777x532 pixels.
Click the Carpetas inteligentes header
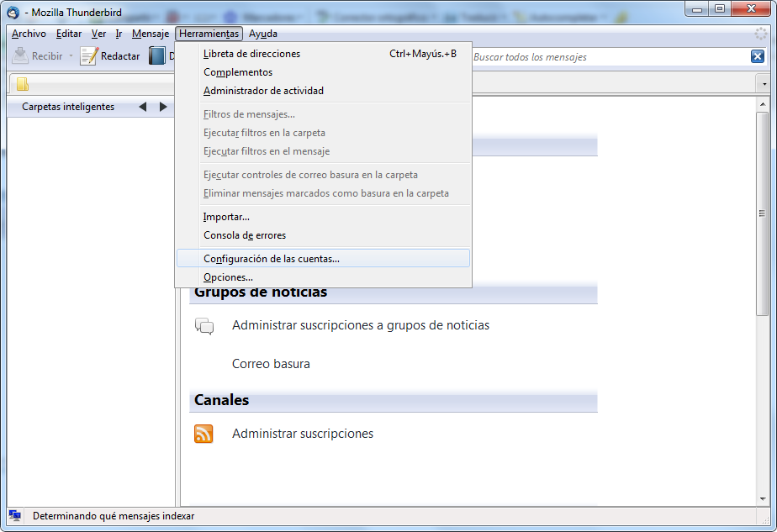click(68, 107)
